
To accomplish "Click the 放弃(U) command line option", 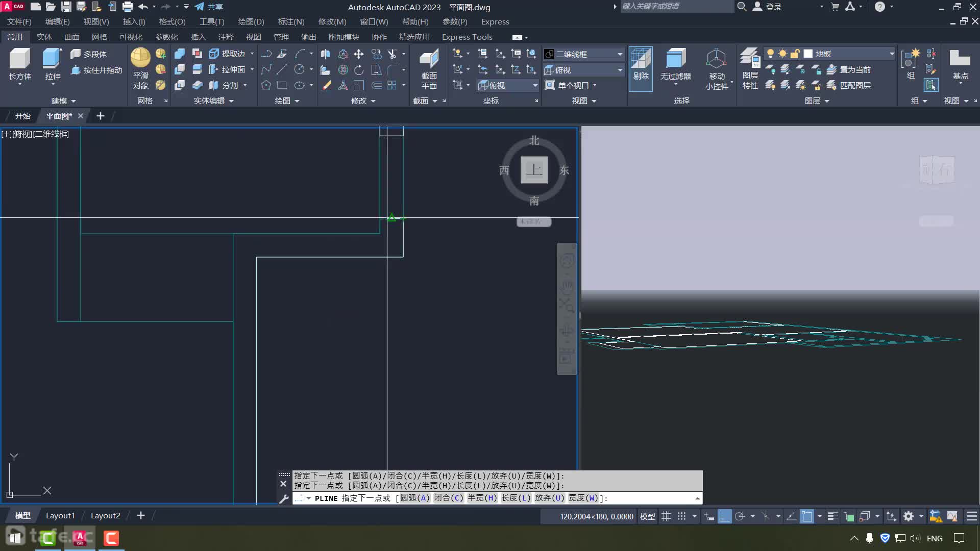I will click(x=549, y=498).
